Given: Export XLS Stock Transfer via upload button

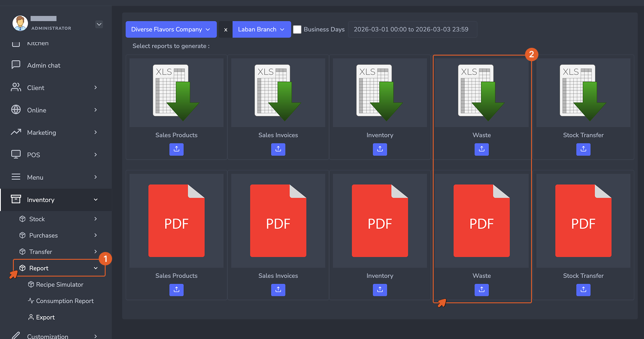Looking at the screenshot, I should click(583, 149).
